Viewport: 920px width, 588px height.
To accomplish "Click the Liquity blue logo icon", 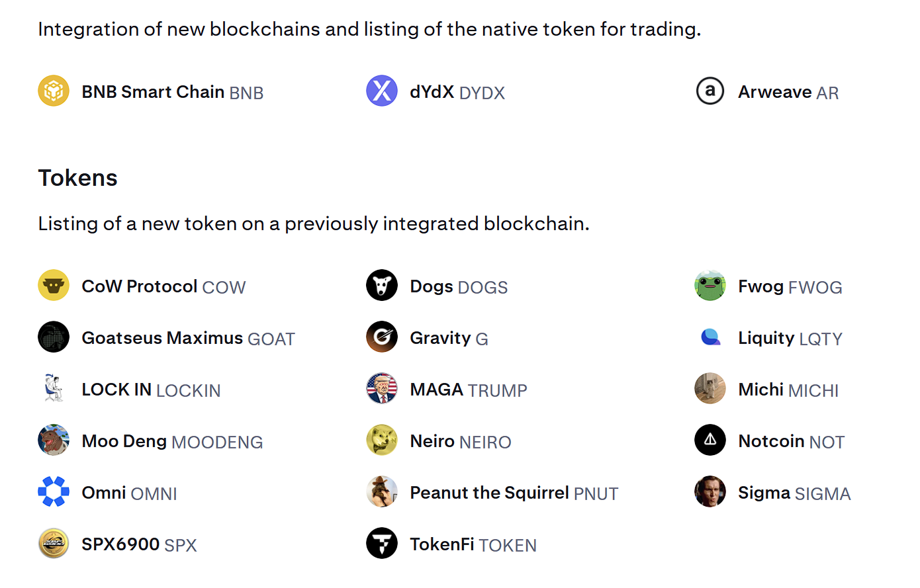I will pyautogui.click(x=710, y=337).
